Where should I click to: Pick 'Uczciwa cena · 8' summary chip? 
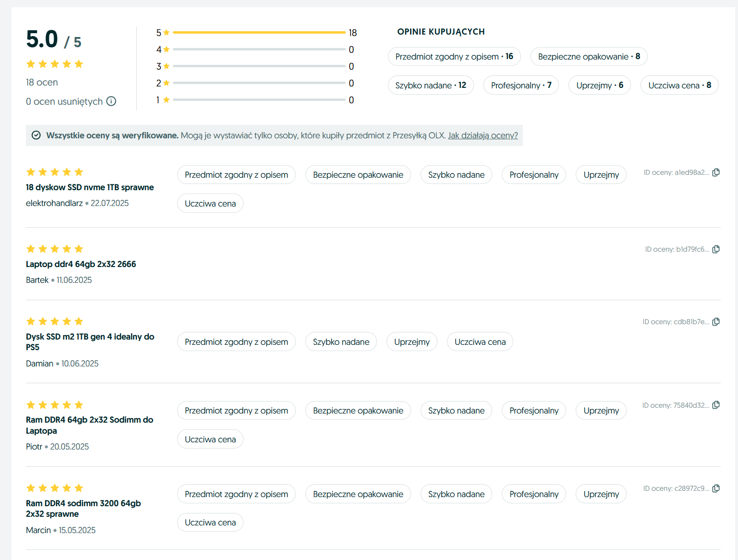coord(679,85)
